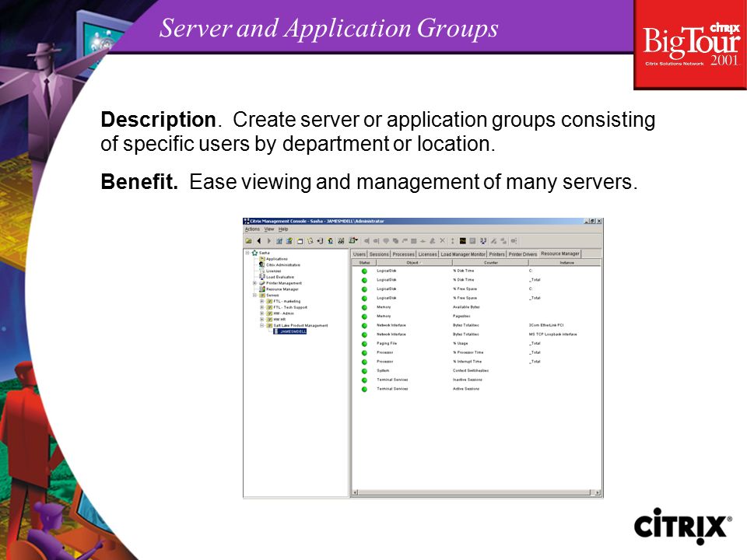Open the Actions menu
This screenshot has height=560, width=747.
point(252,229)
